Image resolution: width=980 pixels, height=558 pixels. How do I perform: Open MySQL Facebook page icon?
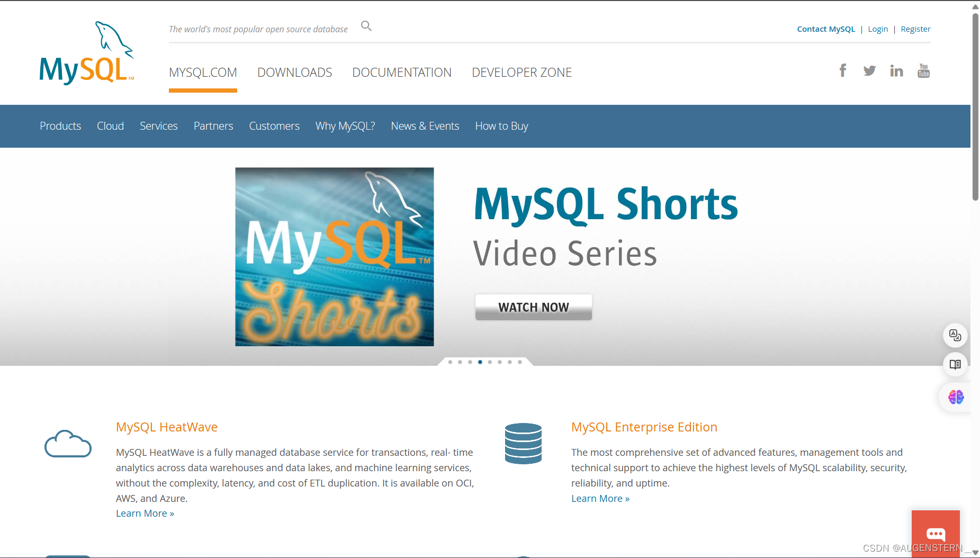[843, 70]
